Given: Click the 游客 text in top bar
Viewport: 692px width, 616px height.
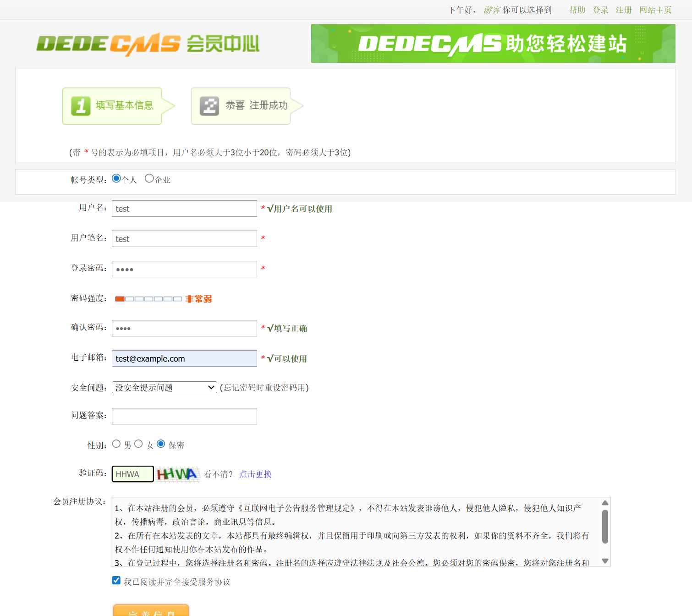Looking at the screenshot, I should click(492, 10).
